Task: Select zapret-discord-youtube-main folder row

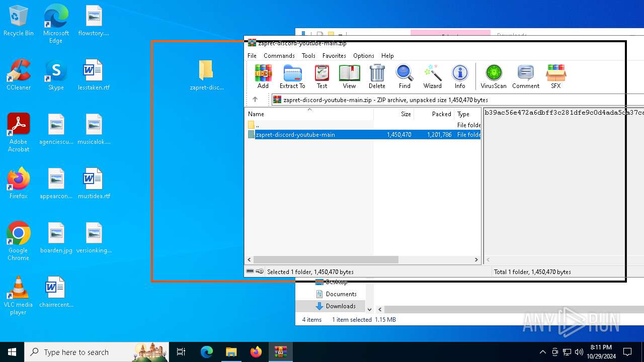Action: (x=363, y=135)
